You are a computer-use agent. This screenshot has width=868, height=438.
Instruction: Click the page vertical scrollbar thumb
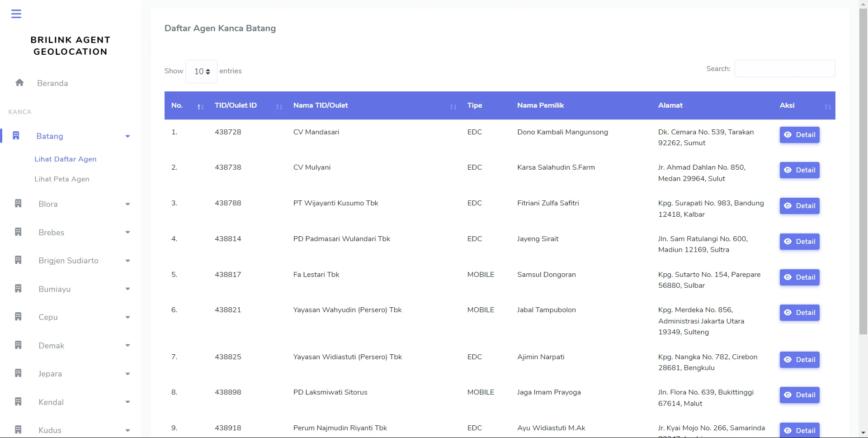tap(863, 172)
